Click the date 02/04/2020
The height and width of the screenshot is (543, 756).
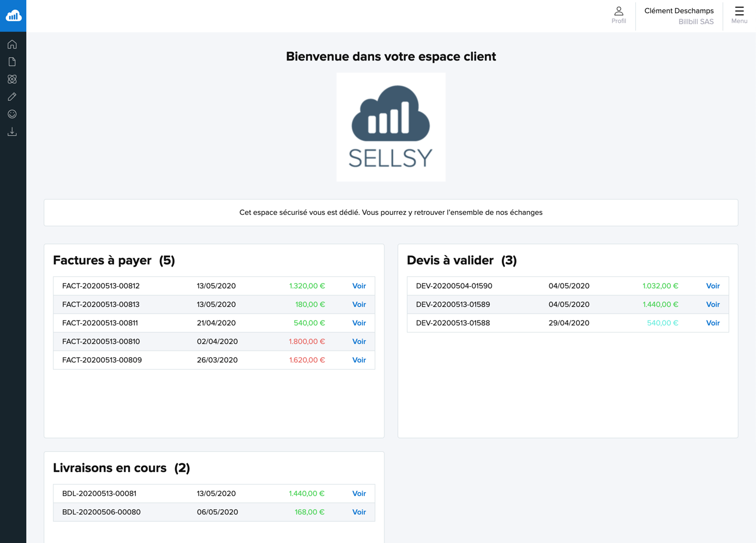tap(217, 341)
